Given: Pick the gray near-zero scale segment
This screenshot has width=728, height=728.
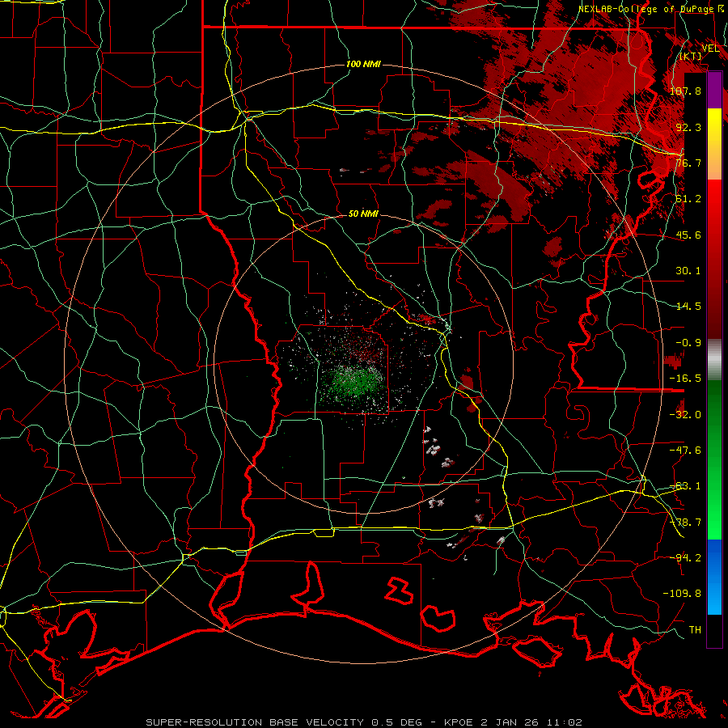Looking at the screenshot, I should click(714, 360).
